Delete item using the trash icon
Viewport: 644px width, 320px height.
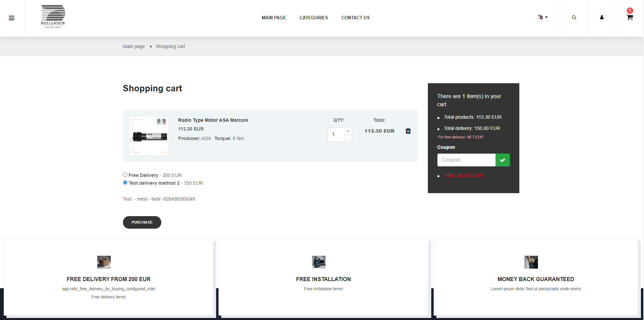tap(408, 131)
